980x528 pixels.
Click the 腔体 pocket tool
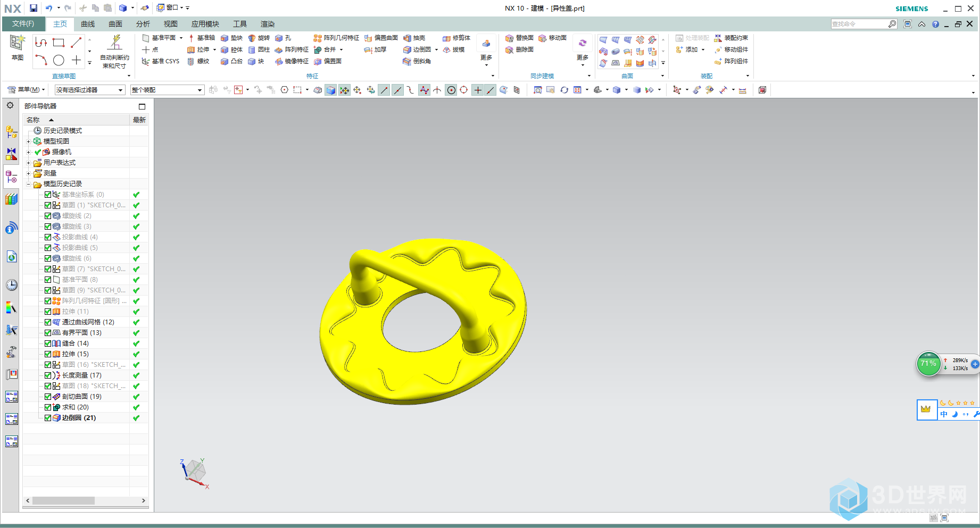click(231, 49)
